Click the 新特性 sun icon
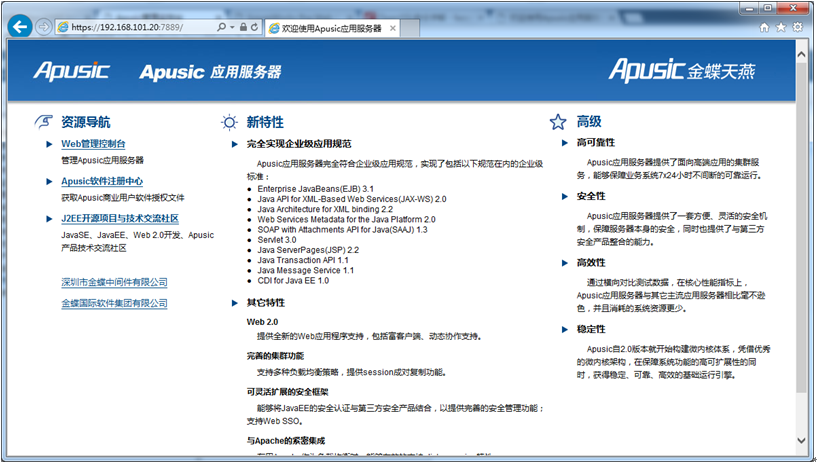 (229, 122)
